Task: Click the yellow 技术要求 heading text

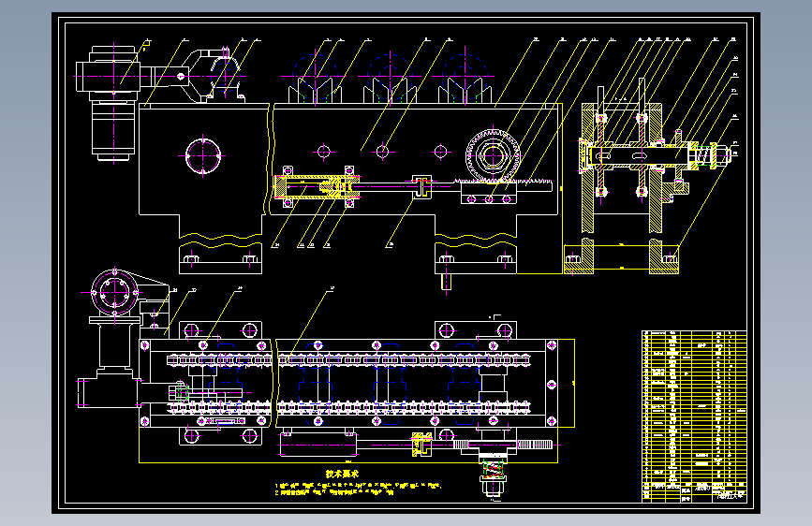Action: (x=342, y=474)
